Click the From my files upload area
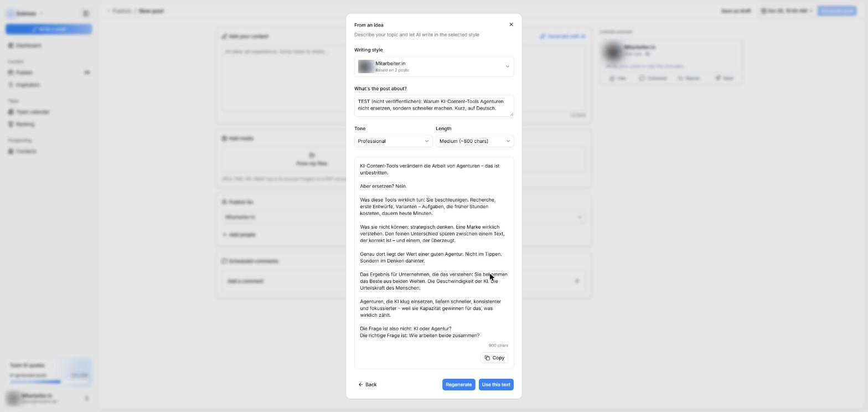Viewport: 868px width, 412px height. (312, 159)
